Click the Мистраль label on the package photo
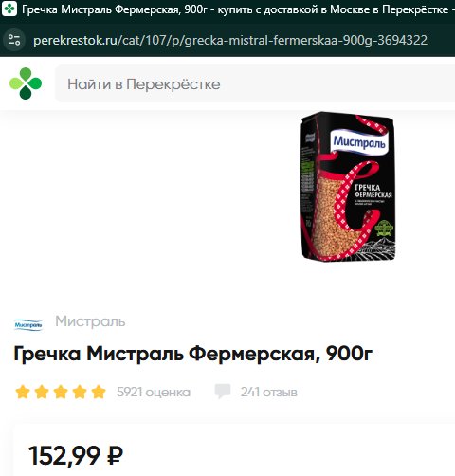The width and height of the screenshot is (455, 476). (x=359, y=142)
